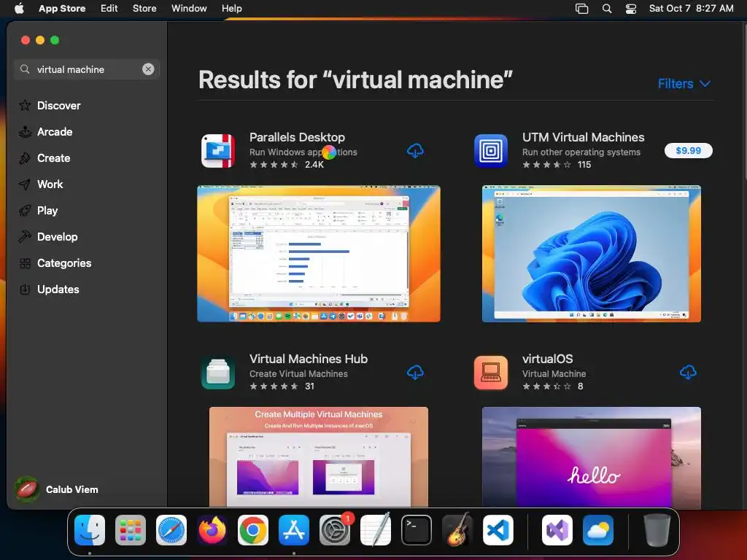Open the Calub Viem account profile

pyautogui.click(x=57, y=489)
